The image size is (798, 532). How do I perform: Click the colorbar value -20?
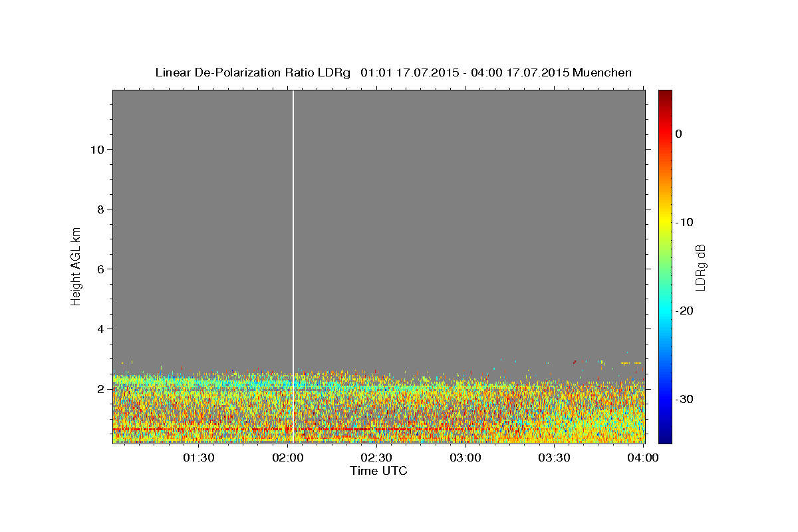click(x=684, y=311)
